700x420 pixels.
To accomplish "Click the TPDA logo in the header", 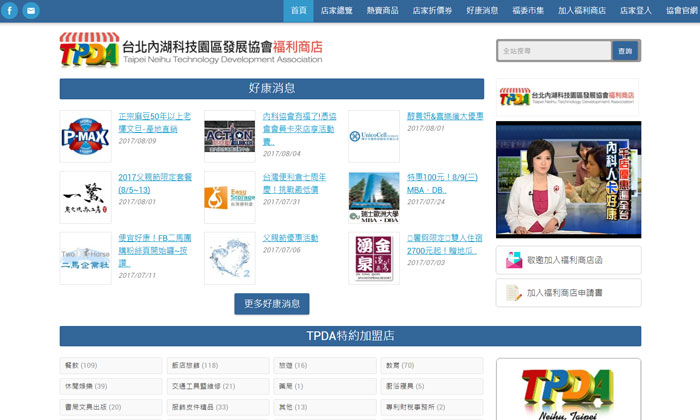I will [89, 49].
